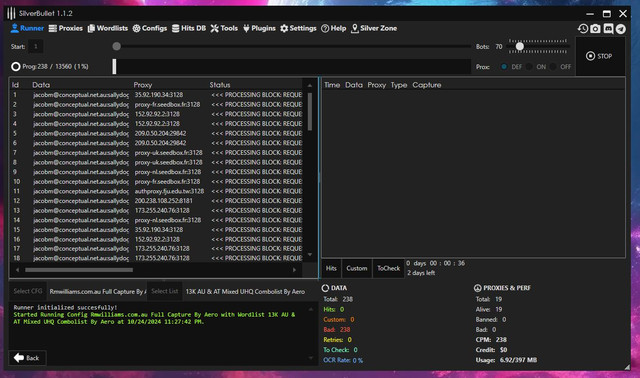Open the Configs section

150,28
